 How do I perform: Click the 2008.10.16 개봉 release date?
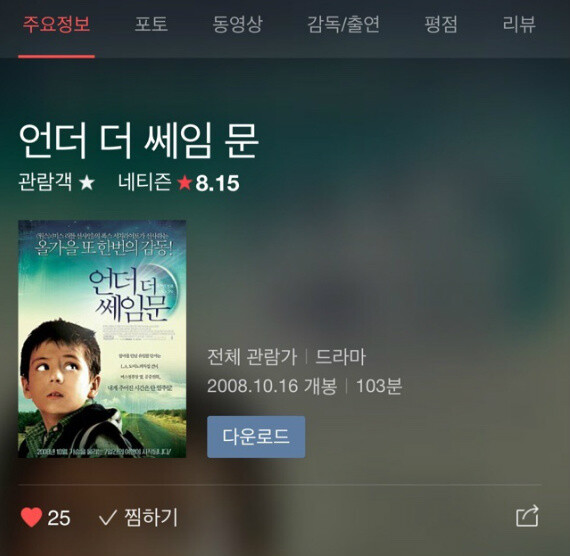272,386
